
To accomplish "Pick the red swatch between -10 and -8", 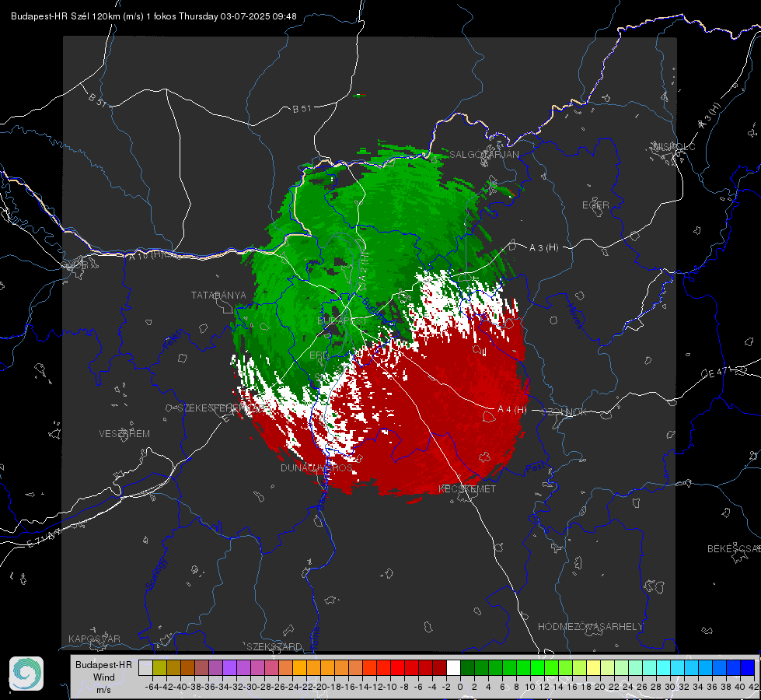I will (x=397, y=667).
